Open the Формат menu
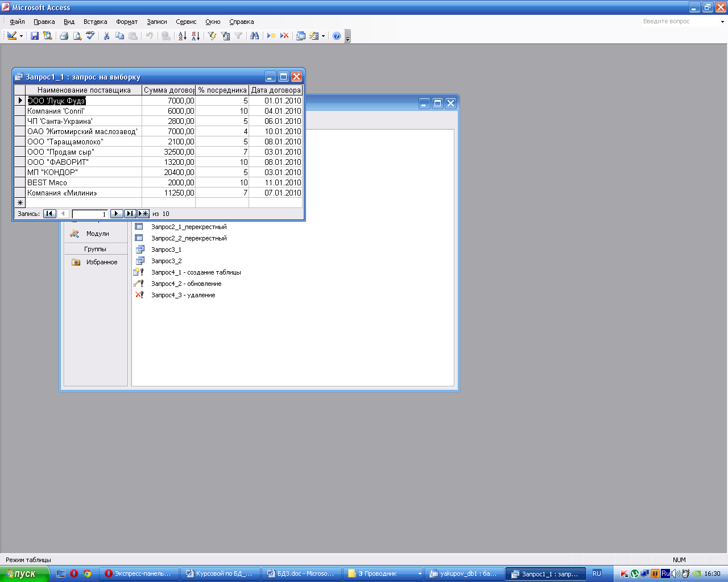 click(x=127, y=22)
